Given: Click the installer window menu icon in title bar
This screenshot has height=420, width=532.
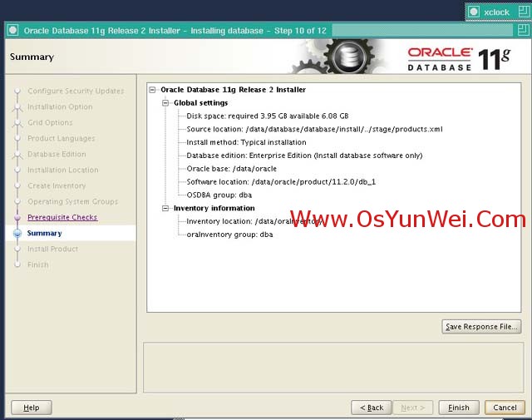Looking at the screenshot, I should [x=13, y=30].
